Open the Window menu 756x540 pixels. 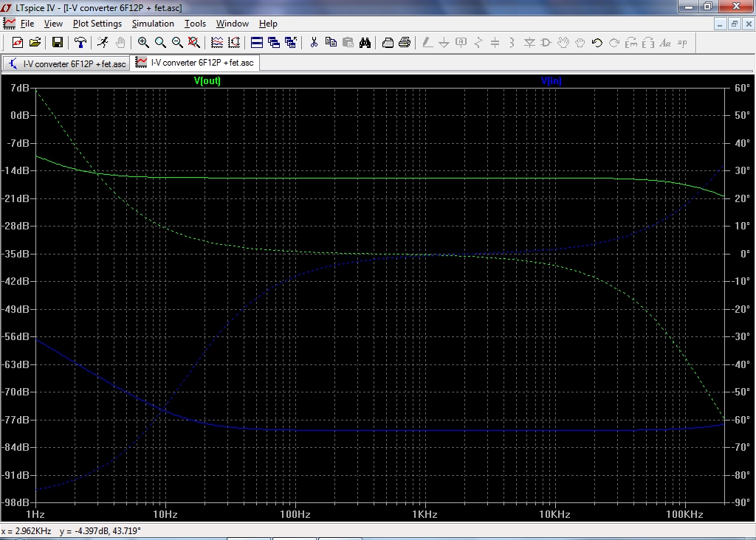233,24
